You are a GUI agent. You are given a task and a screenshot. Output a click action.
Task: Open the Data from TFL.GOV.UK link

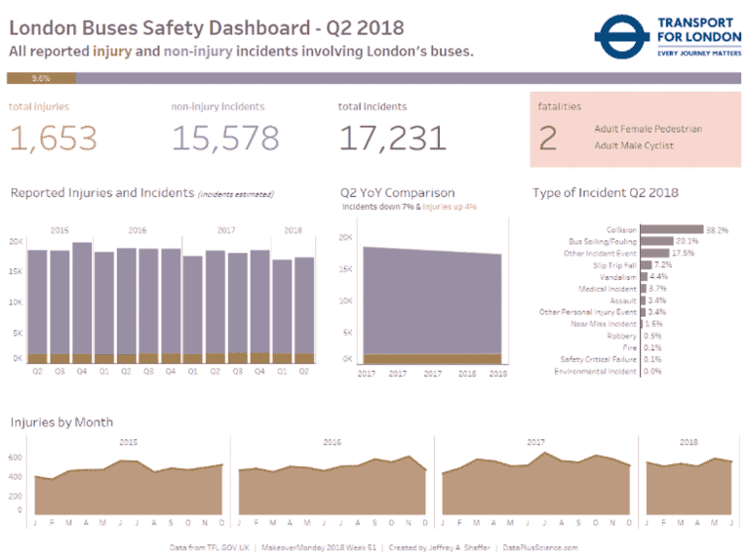tap(210, 547)
